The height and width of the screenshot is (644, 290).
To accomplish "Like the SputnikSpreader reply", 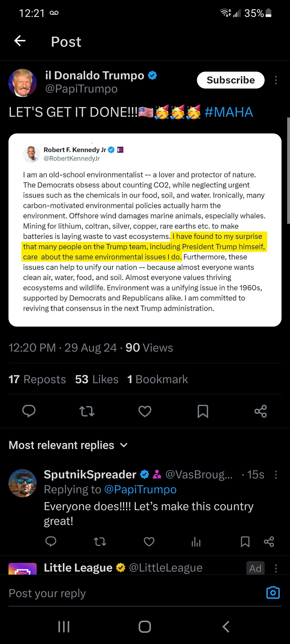I will click(x=149, y=542).
